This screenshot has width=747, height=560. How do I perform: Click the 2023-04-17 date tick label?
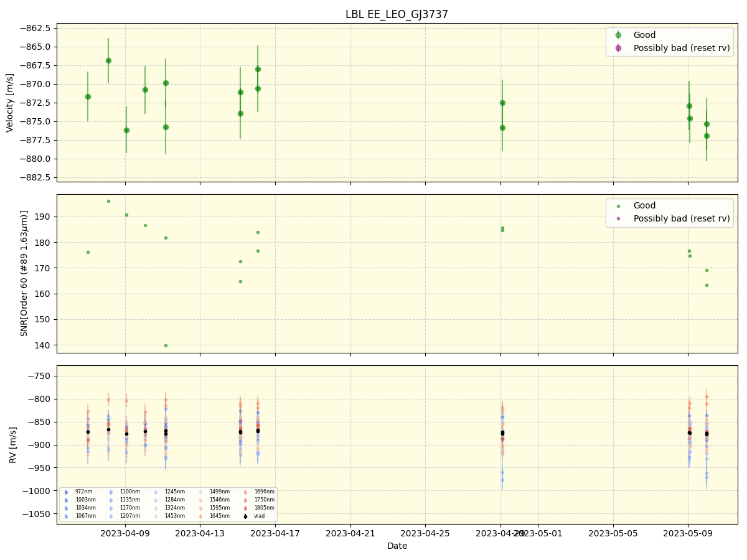(x=275, y=533)
